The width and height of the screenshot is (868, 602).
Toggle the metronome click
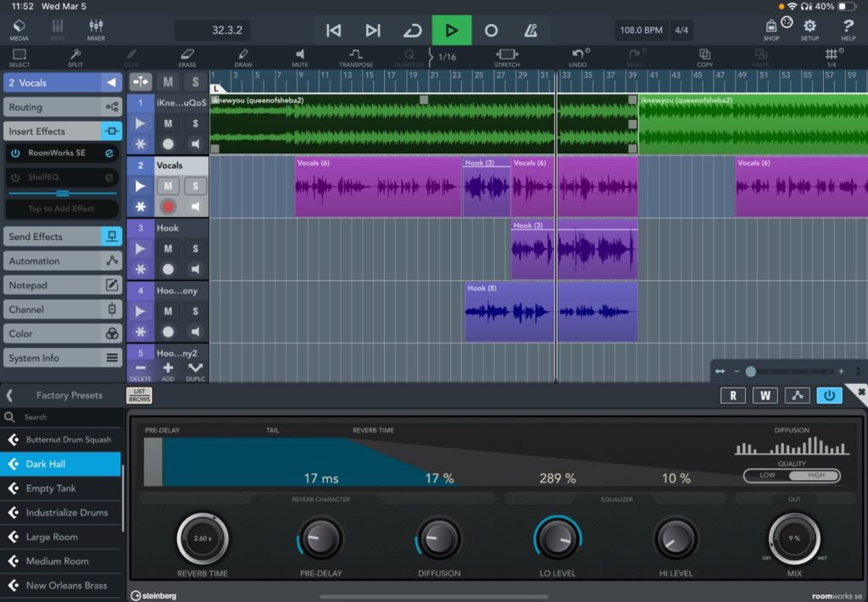click(x=531, y=31)
